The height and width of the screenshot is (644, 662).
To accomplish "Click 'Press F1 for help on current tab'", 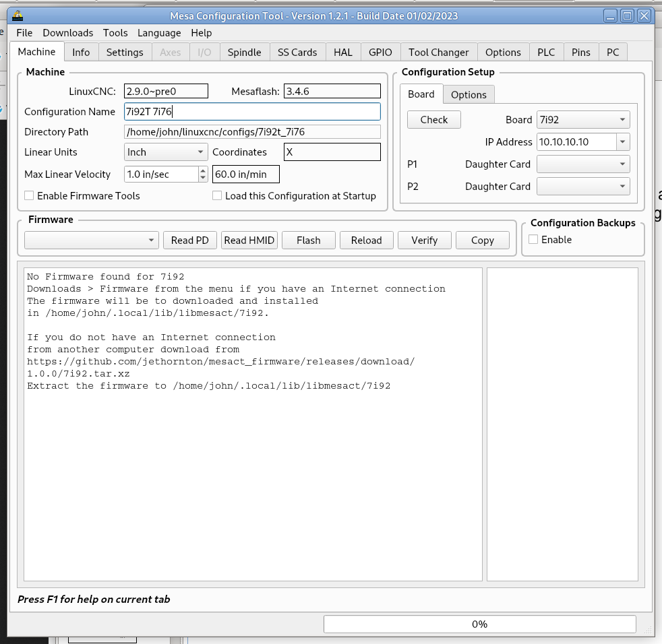I will tap(94, 600).
